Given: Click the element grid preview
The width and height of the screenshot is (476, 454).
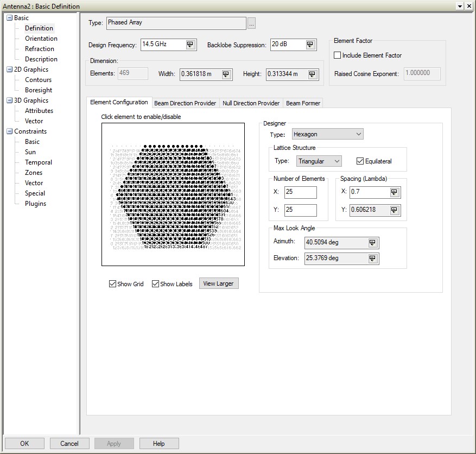Looking at the screenshot, I should coord(173,194).
